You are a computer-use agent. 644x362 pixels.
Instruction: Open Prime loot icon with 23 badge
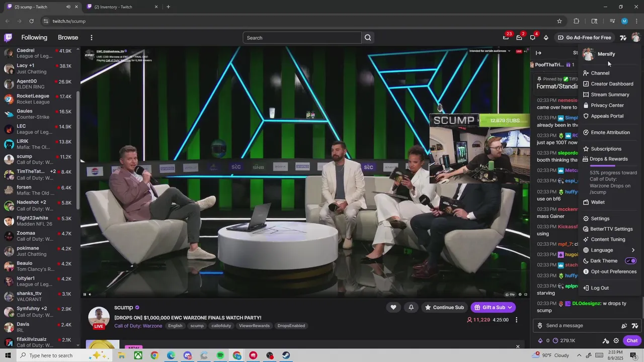point(506,38)
